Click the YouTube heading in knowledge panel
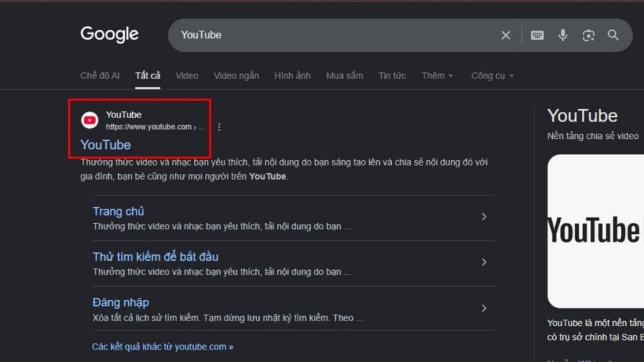This screenshot has height=362, width=644. point(582,116)
